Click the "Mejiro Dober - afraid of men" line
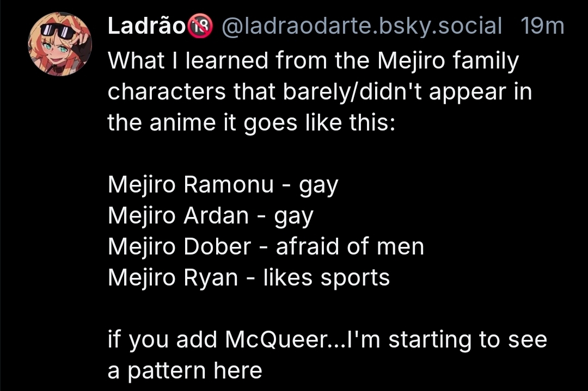 [x=266, y=247]
